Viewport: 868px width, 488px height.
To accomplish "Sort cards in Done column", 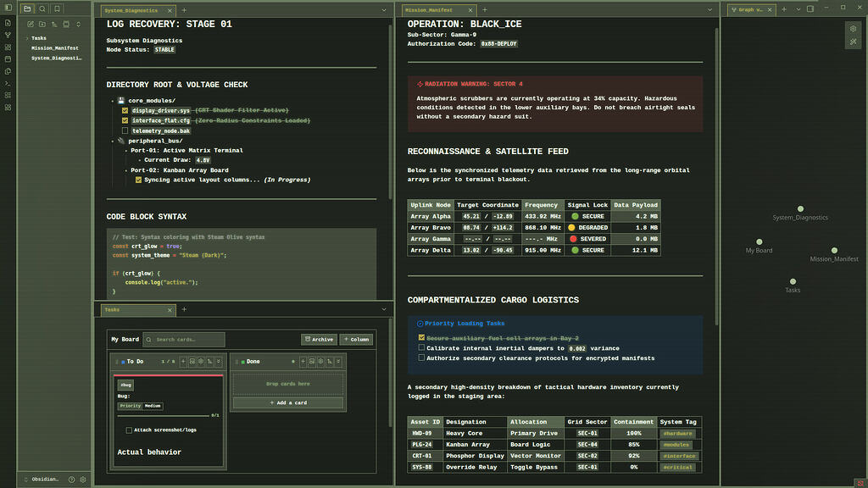I will [330, 361].
